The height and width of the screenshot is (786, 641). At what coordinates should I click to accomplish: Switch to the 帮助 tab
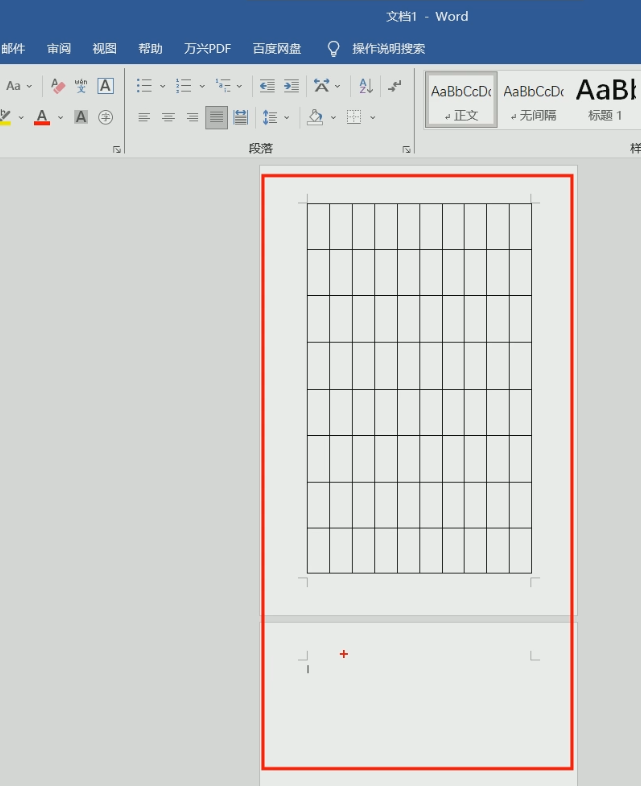150,49
